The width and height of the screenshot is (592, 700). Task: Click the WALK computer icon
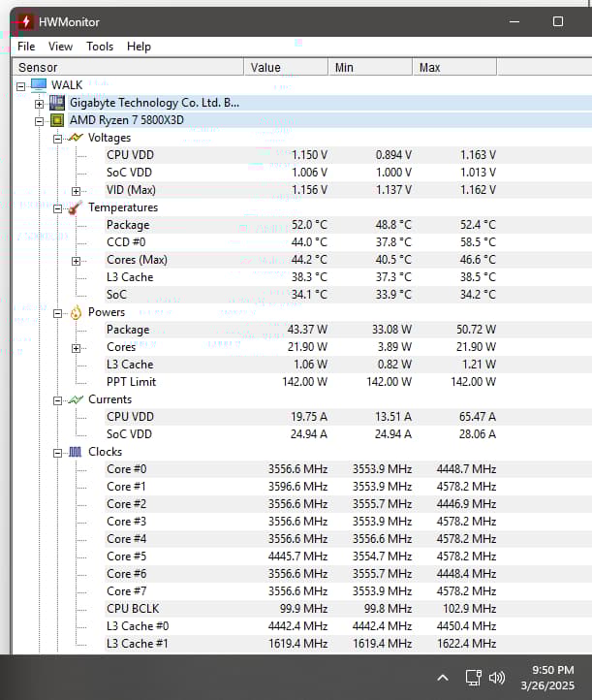[39, 85]
